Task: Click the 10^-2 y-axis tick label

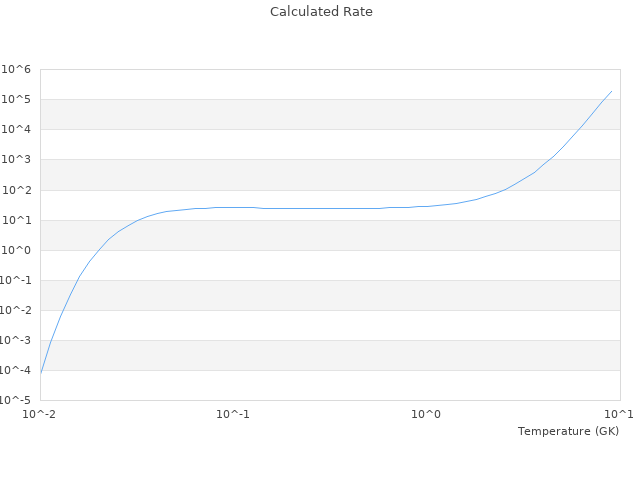Action: (x=15, y=310)
